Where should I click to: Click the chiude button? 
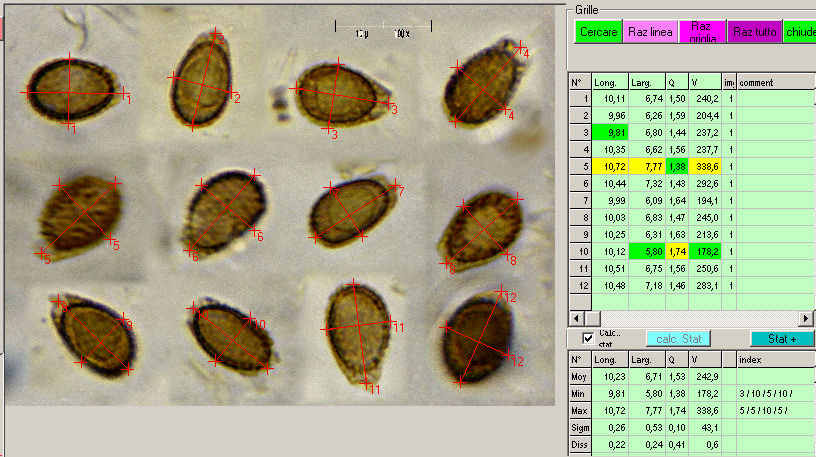(x=800, y=32)
